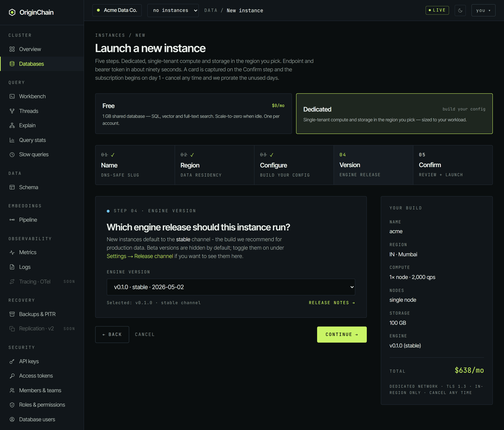
Task: Click 'v0.1.0 (stable)' engine value
Action: tap(405, 346)
